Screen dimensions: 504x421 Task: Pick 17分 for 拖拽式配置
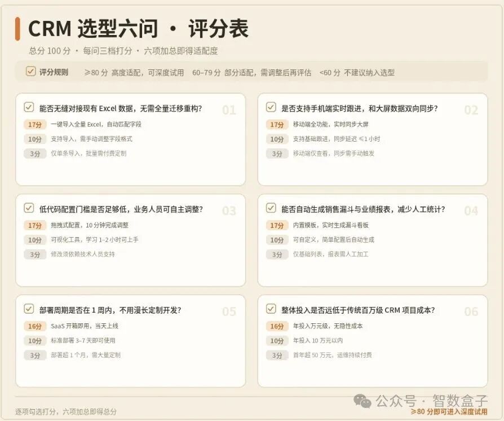click(x=35, y=225)
